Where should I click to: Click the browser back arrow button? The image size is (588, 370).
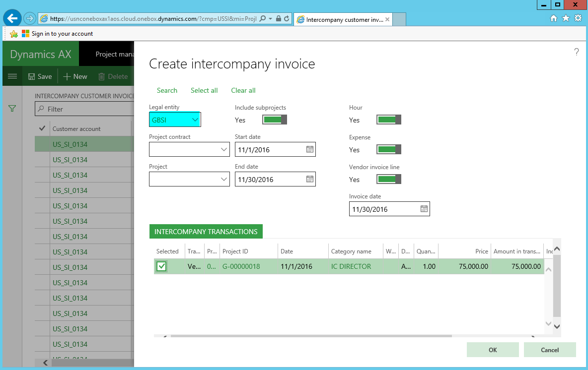tap(12, 18)
